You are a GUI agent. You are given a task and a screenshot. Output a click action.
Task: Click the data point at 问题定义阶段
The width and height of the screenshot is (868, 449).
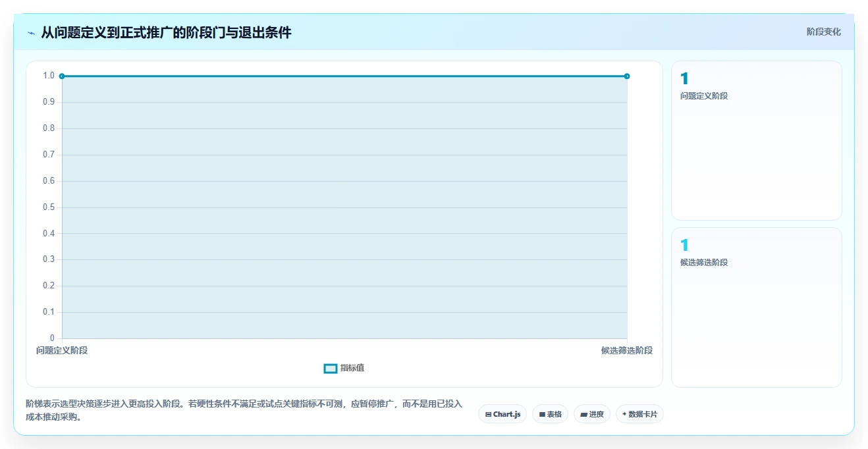coord(62,76)
